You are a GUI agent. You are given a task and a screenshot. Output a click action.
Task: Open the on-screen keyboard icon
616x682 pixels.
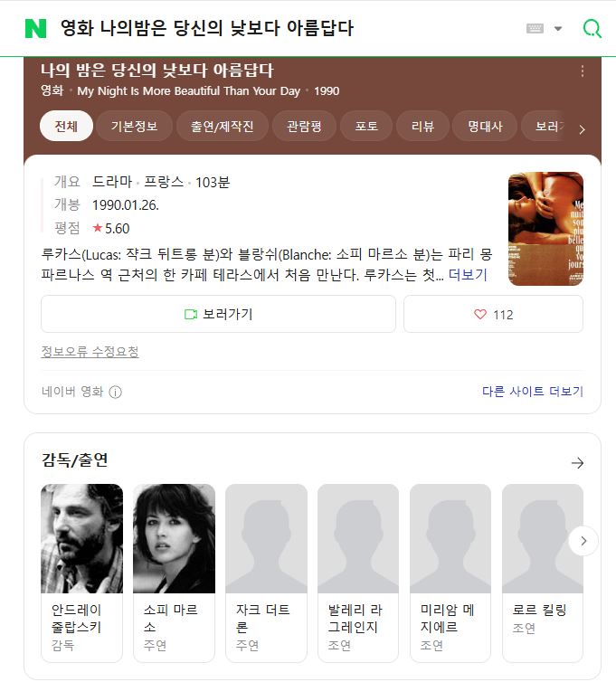click(535, 29)
